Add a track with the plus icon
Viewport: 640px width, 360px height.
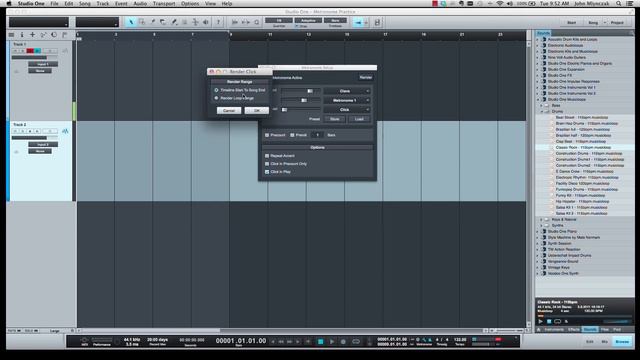[x=33, y=35]
